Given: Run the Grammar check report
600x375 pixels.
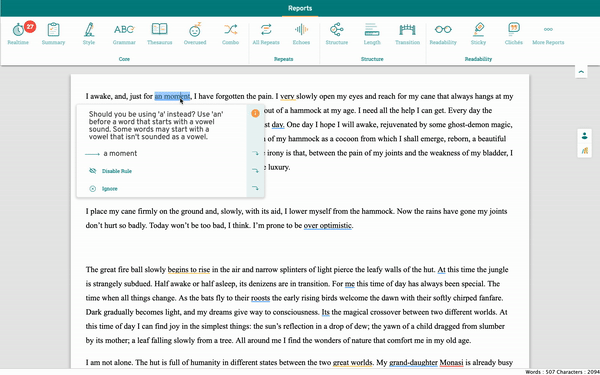Looking at the screenshot, I should point(124,34).
